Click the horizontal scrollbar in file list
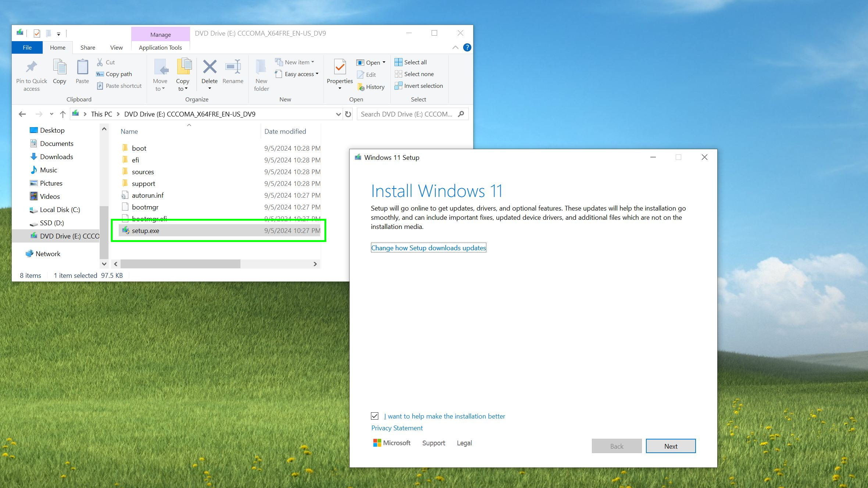This screenshot has height=488, width=868. (180, 264)
